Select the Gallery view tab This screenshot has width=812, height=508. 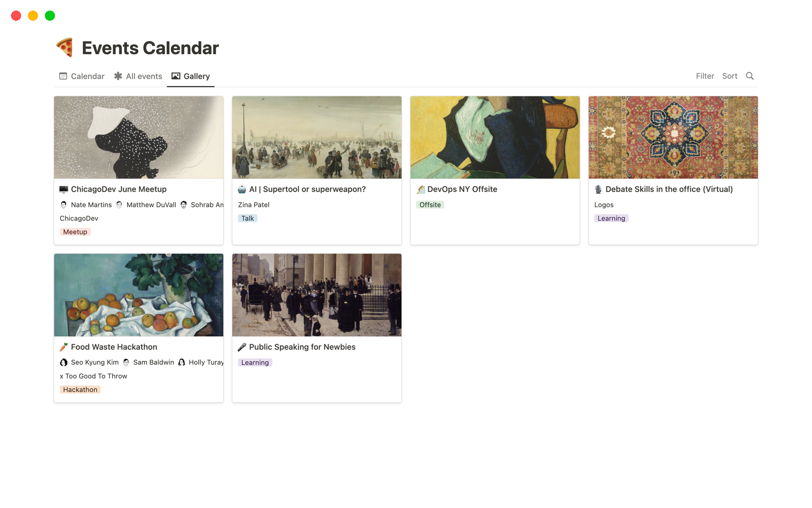191,76
